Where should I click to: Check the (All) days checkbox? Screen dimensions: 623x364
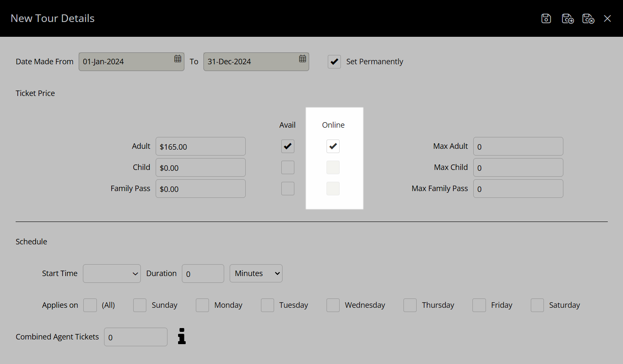coord(90,305)
